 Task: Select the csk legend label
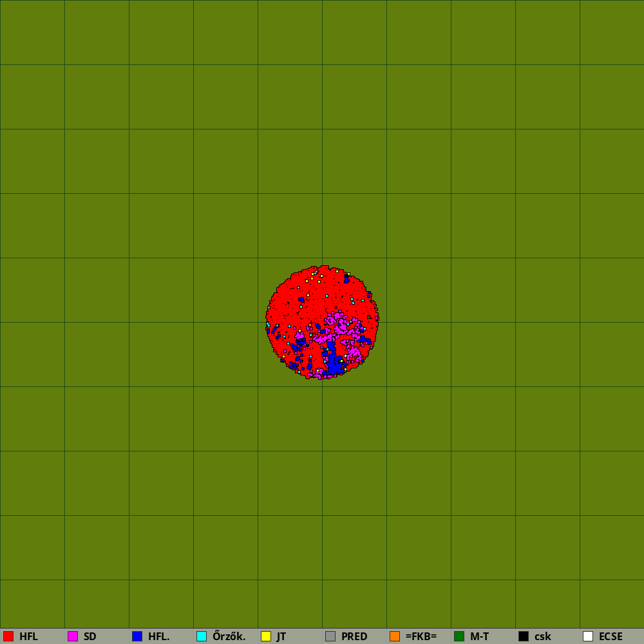[x=543, y=637]
